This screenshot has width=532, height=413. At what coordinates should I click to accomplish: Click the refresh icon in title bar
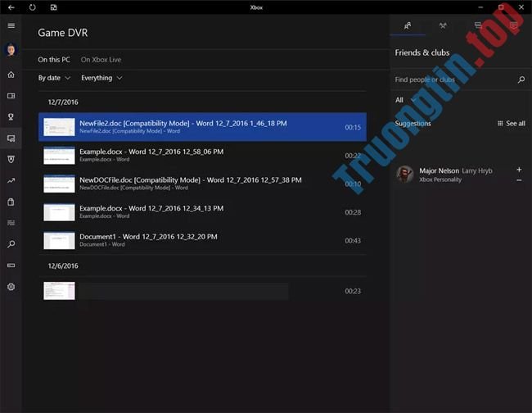coord(32,7)
